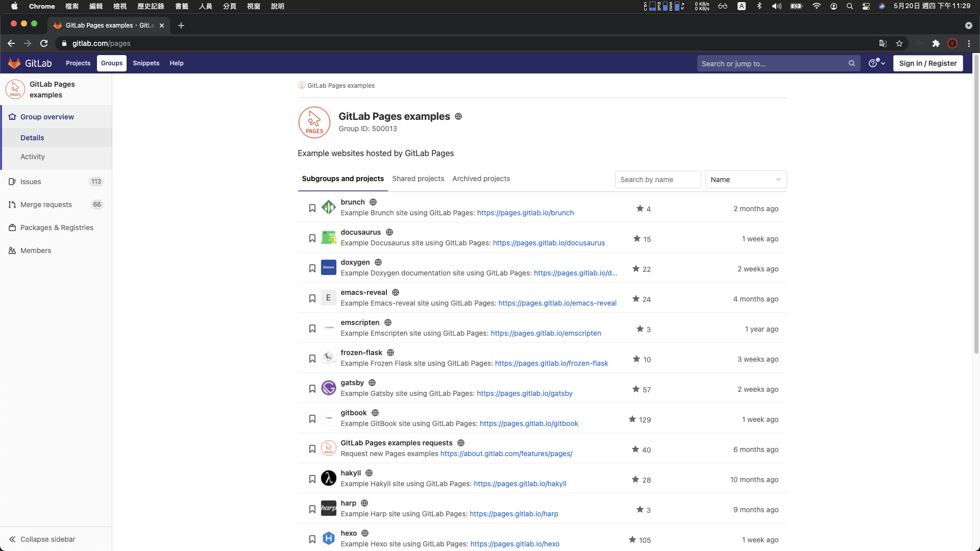Click the doxygen project avatar
The width and height of the screenshot is (980, 551).
329,267
